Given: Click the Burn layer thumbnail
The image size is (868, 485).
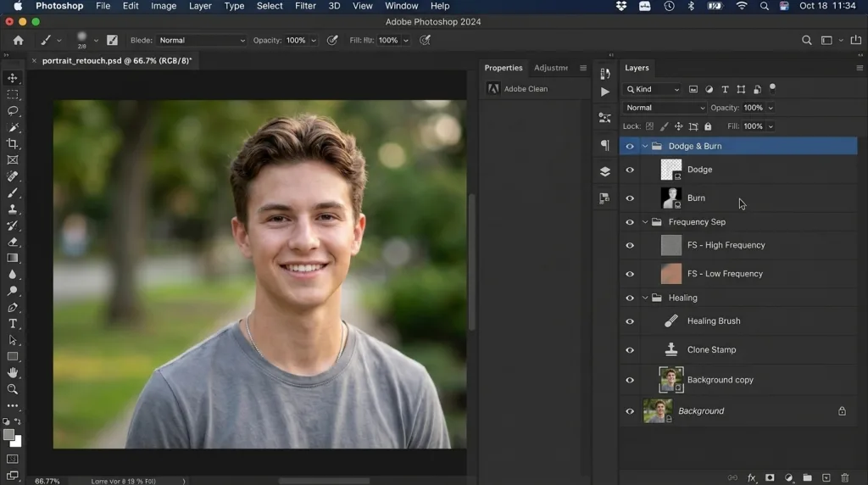Looking at the screenshot, I should 671,198.
